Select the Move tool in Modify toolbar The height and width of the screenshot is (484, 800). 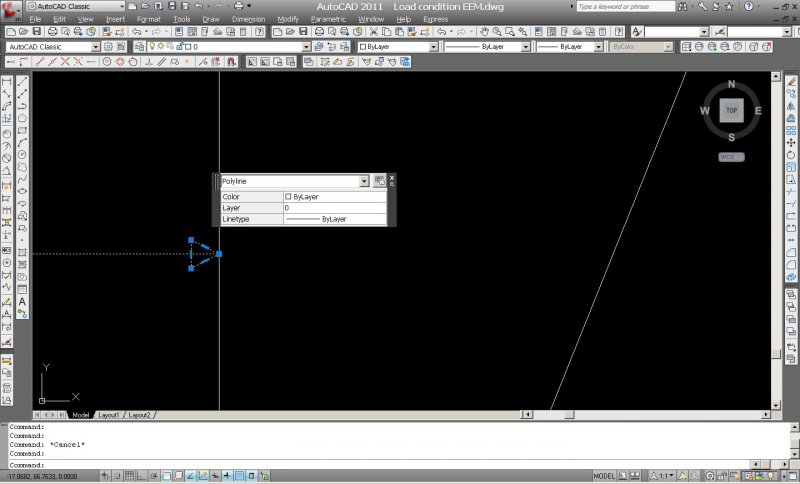791,142
